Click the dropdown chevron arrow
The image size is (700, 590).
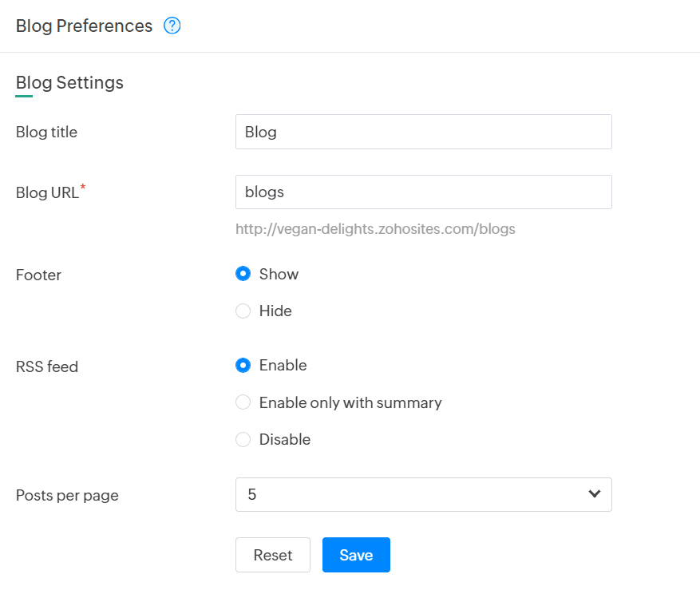coord(594,494)
